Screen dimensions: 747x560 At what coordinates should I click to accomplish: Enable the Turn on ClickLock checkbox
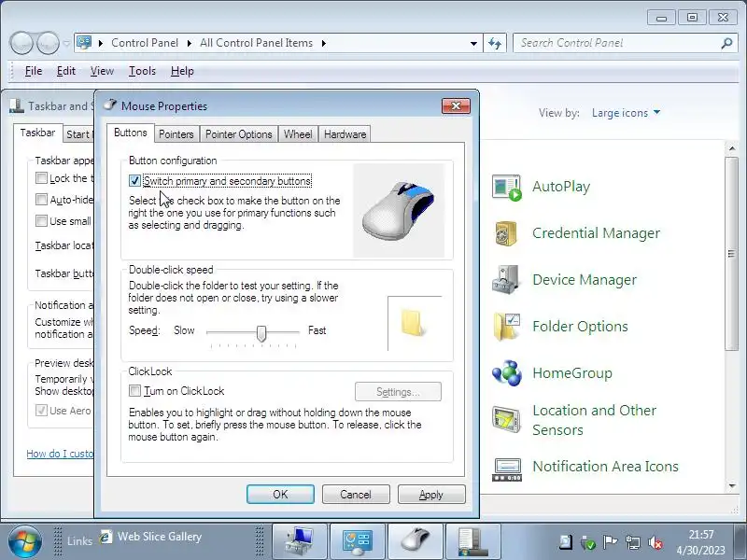tap(134, 391)
